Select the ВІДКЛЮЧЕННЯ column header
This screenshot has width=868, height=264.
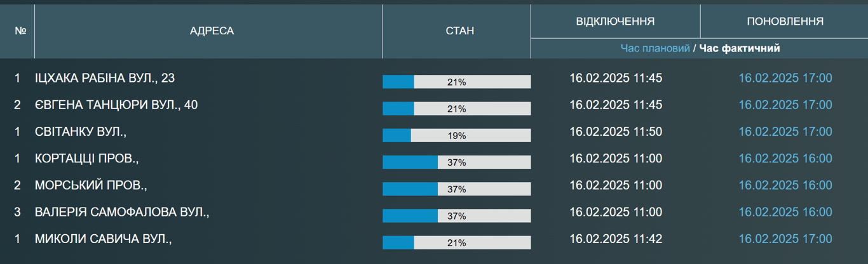coord(615,22)
